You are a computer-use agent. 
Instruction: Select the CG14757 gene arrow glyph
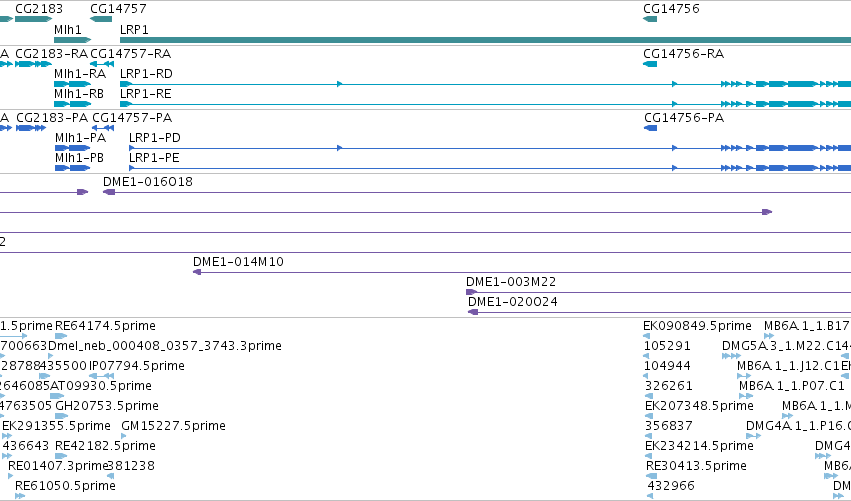(x=101, y=19)
